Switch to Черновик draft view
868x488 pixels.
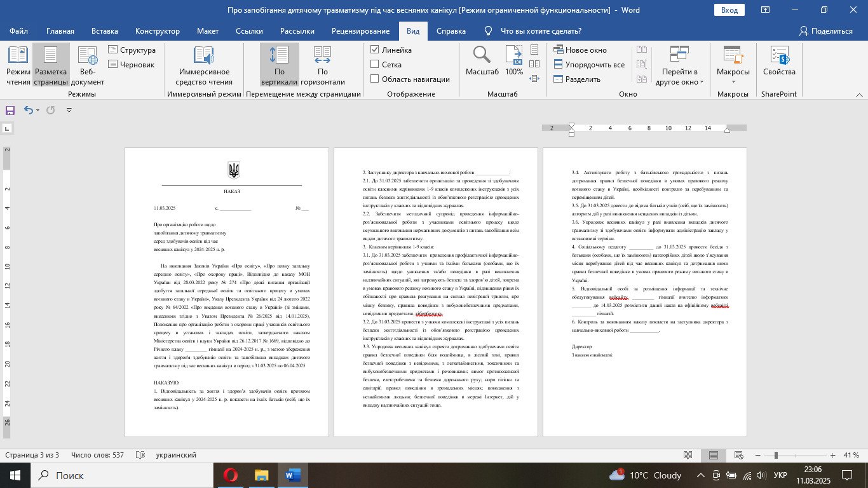pos(132,64)
